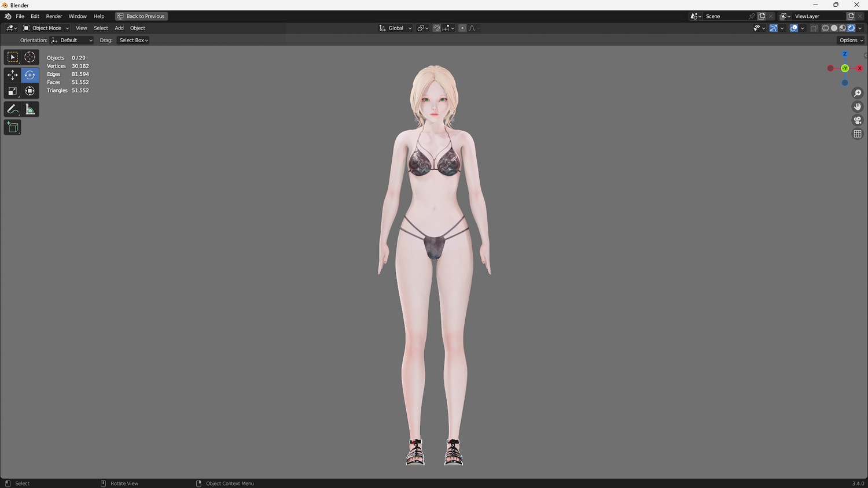Switch to Material Preview shading
Viewport: 868px width, 488px height.
pos(843,28)
